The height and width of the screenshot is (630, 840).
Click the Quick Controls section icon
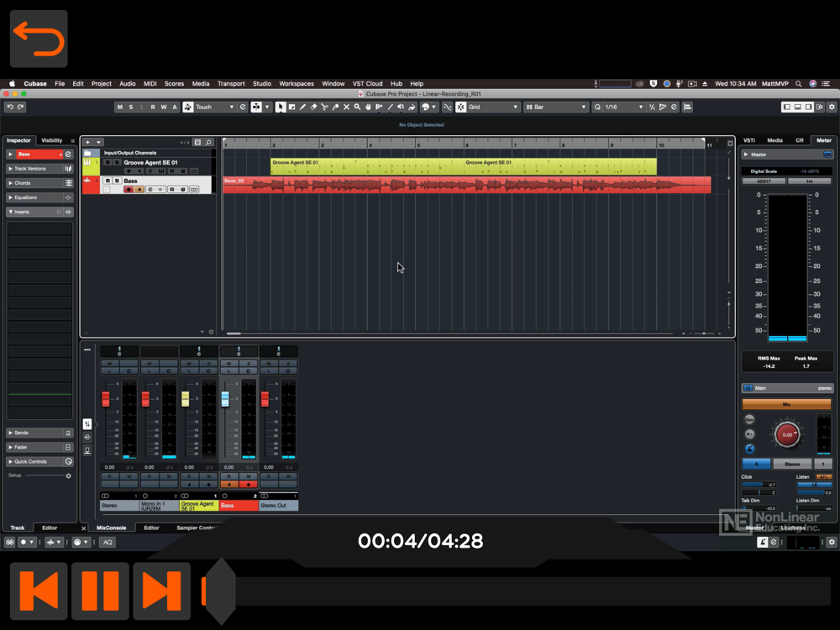click(68, 462)
